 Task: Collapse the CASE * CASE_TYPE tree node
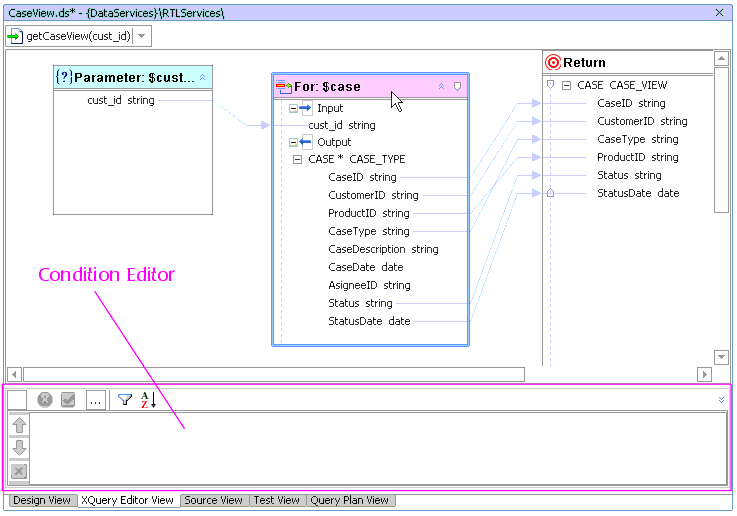(x=297, y=160)
